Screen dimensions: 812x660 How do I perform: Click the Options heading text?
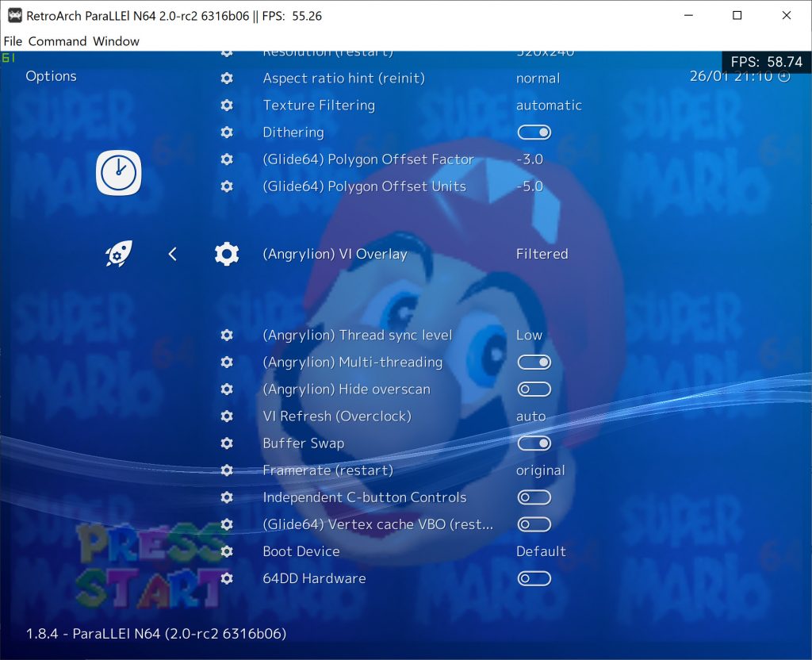point(52,76)
